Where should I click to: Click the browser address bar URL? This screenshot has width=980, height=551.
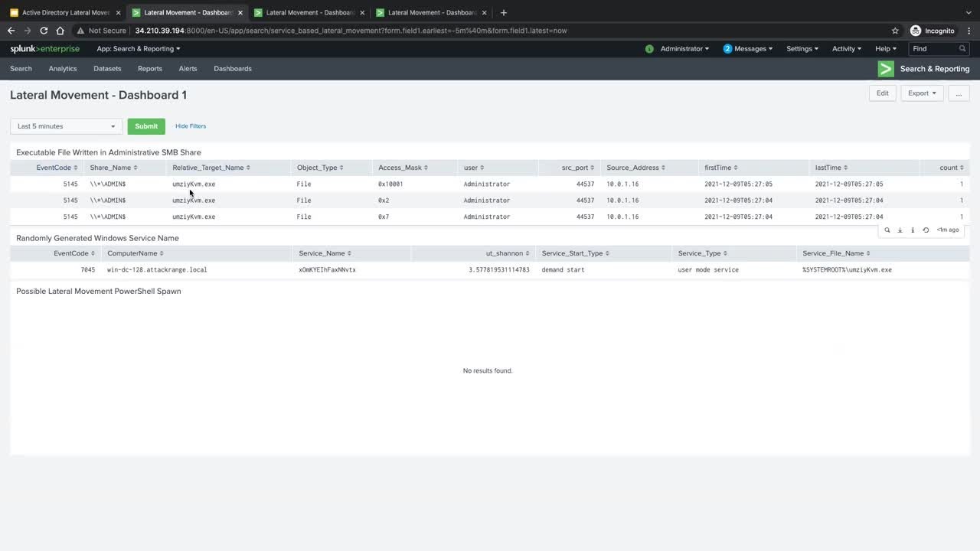tap(351, 31)
